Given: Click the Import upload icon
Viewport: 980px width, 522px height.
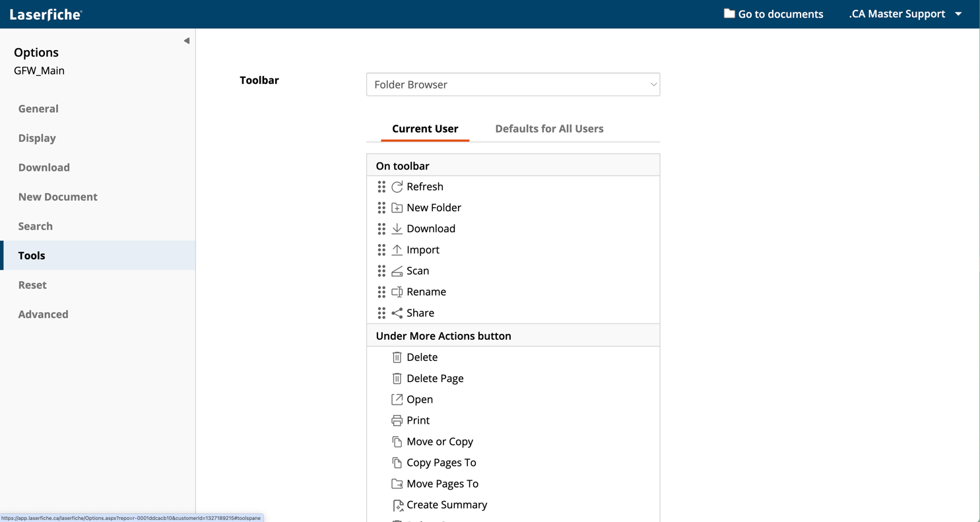Looking at the screenshot, I should point(397,250).
